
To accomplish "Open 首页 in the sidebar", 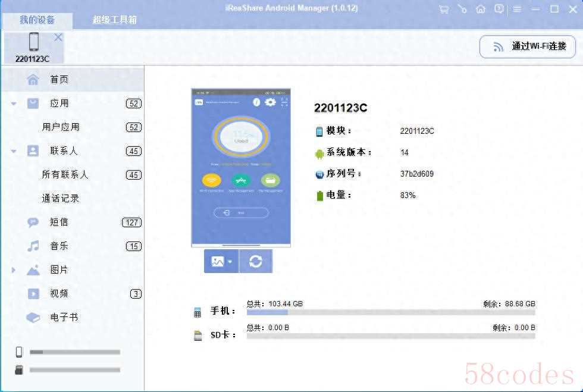I will click(x=73, y=80).
